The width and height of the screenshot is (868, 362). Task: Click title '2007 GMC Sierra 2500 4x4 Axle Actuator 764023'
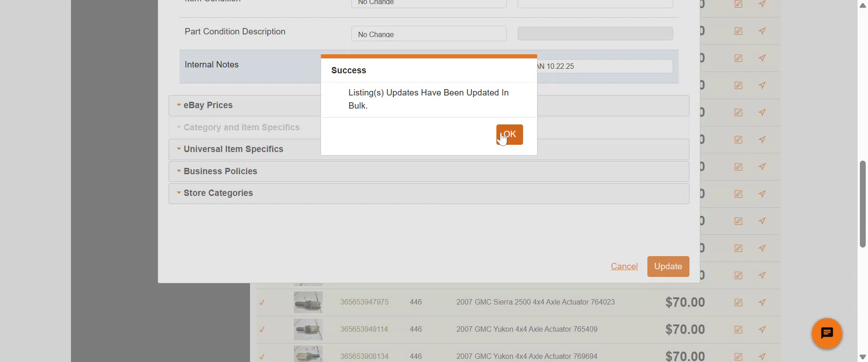coord(535,302)
